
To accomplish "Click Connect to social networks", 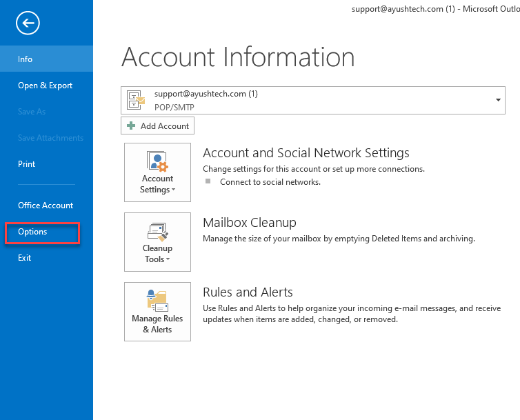I will pos(270,182).
